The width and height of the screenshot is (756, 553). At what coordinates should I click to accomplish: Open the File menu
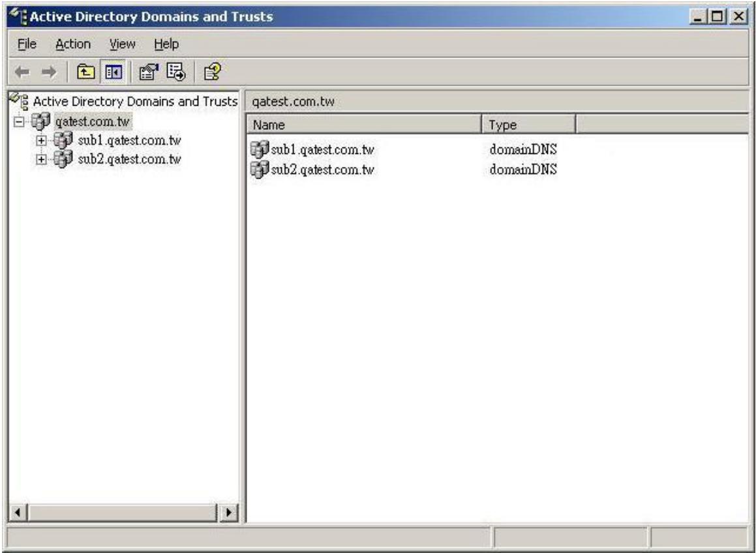(x=27, y=44)
